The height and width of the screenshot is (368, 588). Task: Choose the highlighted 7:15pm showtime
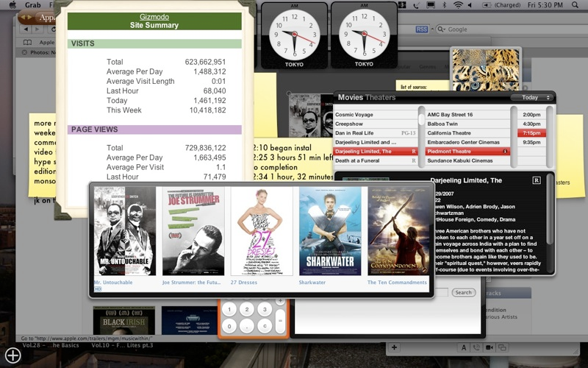coord(531,133)
